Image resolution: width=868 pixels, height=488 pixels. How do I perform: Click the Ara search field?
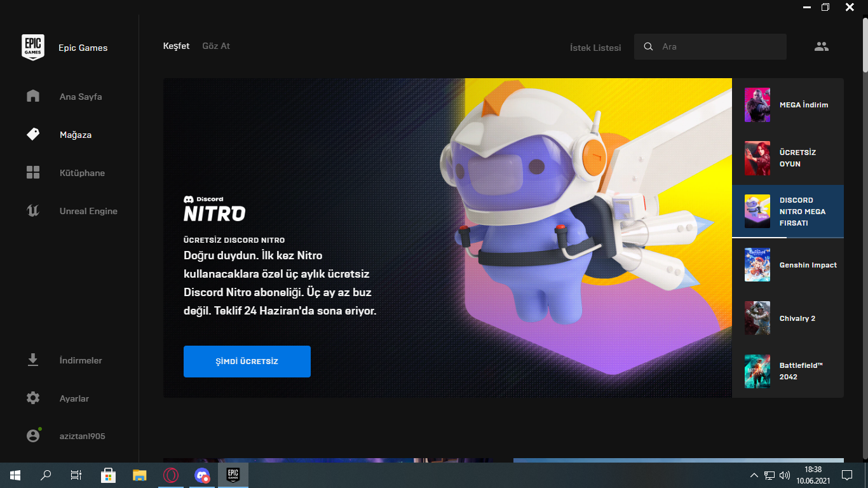pyautogui.click(x=710, y=46)
